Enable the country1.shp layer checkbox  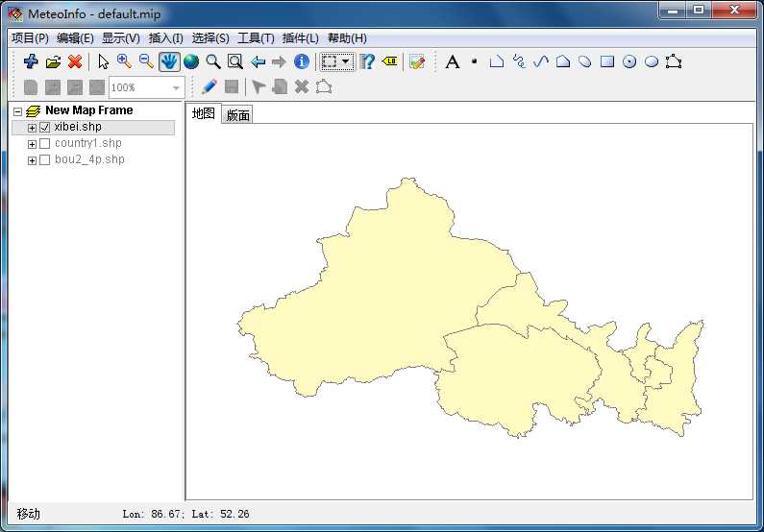tap(44, 144)
